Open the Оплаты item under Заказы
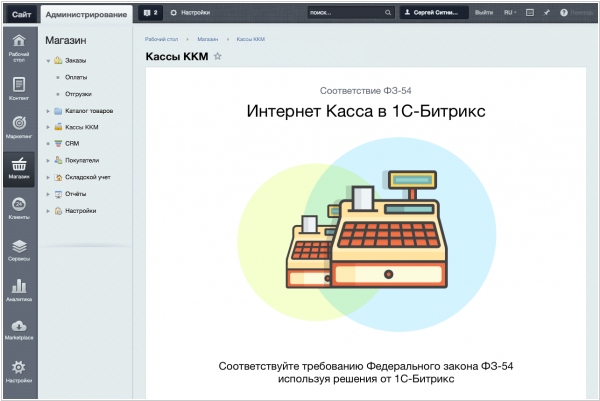This screenshot has width=600, height=401. point(76,77)
